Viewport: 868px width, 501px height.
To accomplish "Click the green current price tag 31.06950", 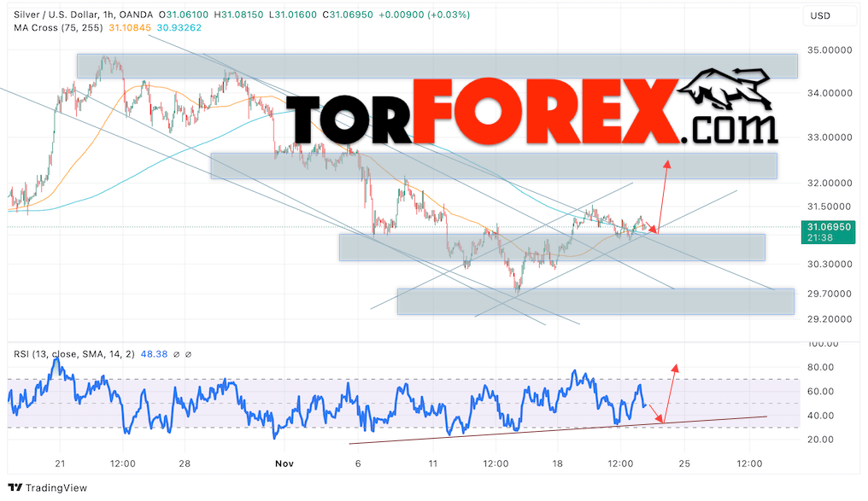I will click(829, 227).
